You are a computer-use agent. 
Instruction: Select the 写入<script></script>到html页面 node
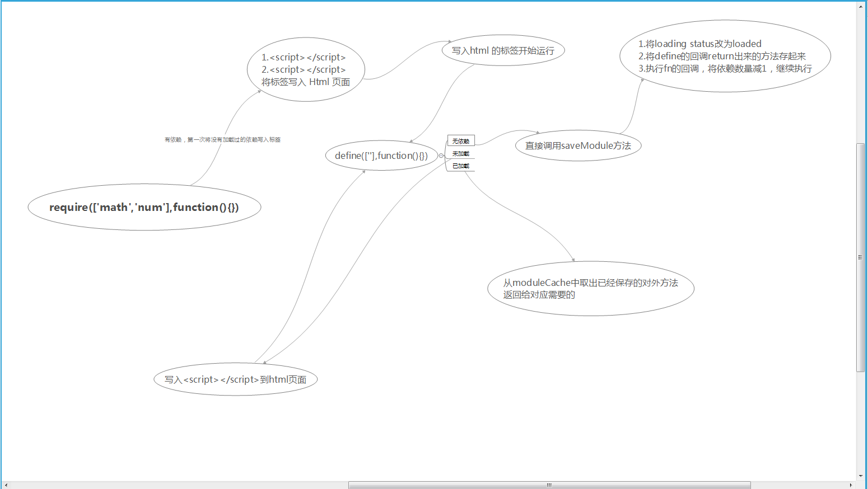[x=236, y=379]
